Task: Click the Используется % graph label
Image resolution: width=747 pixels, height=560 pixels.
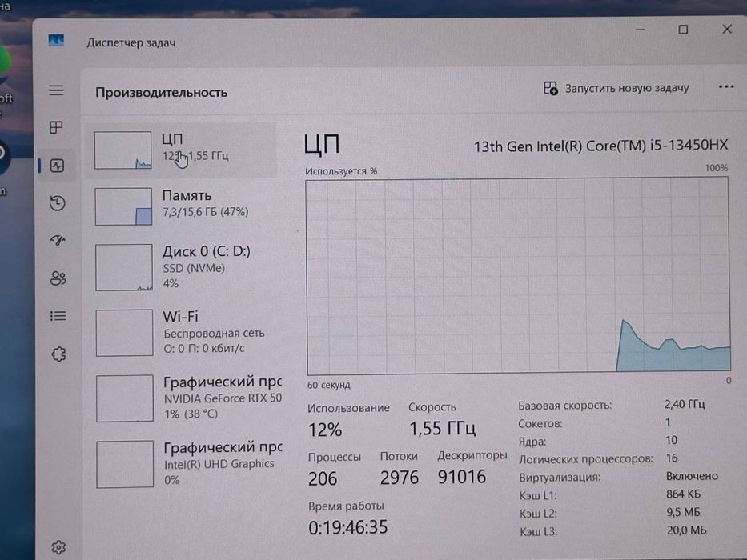Action: pyautogui.click(x=341, y=171)
